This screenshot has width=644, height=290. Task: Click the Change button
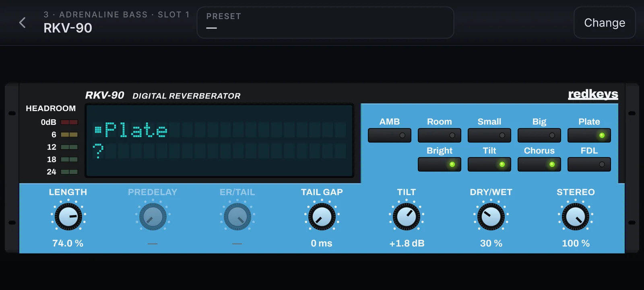tap(605, 23)
